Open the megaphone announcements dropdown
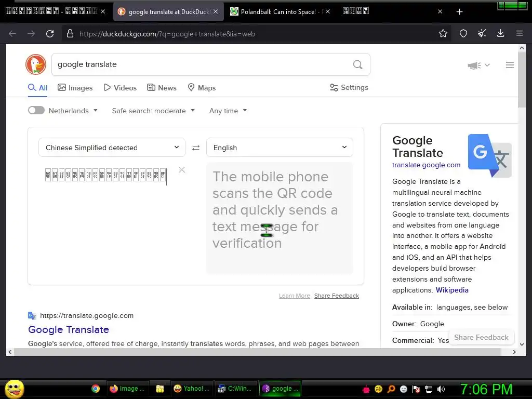This screenshot has width=532, height=399. tap(478, 65)
